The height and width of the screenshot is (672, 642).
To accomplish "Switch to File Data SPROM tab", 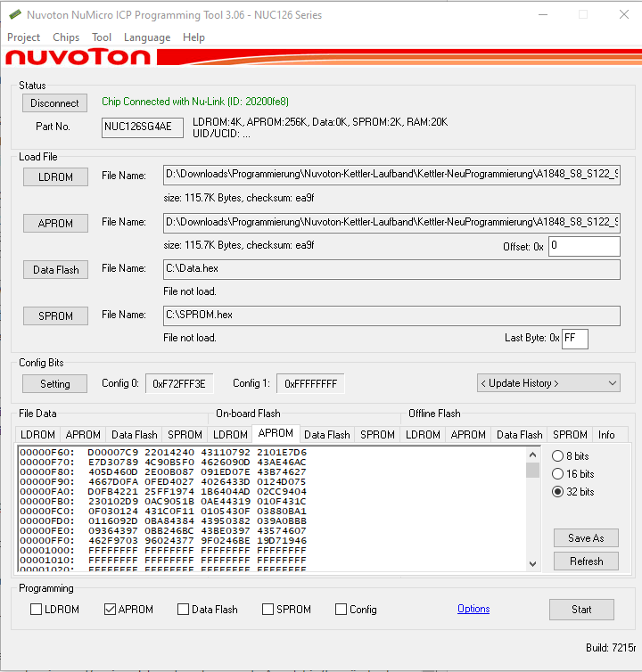I will [x=185, y=435].
